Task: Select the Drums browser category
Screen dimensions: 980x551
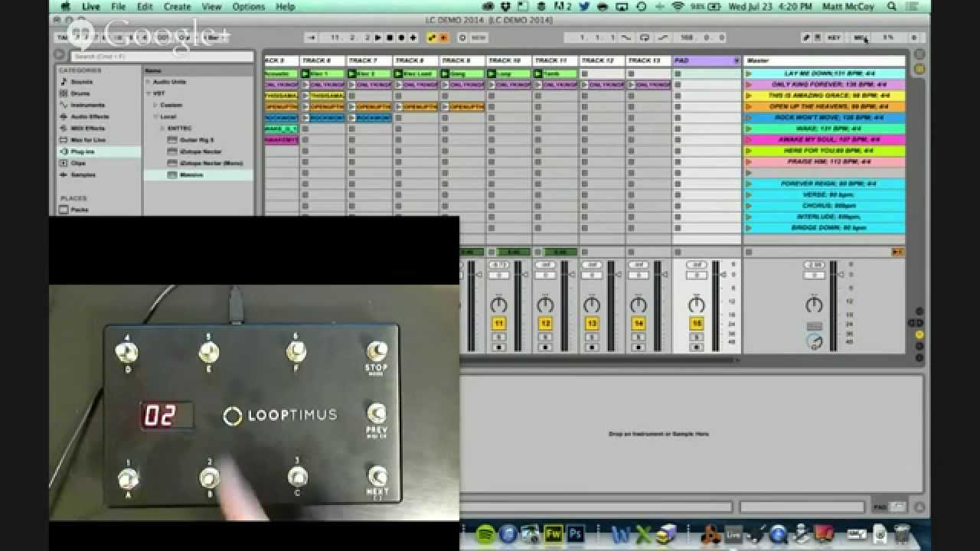Action: click(77, 93)
